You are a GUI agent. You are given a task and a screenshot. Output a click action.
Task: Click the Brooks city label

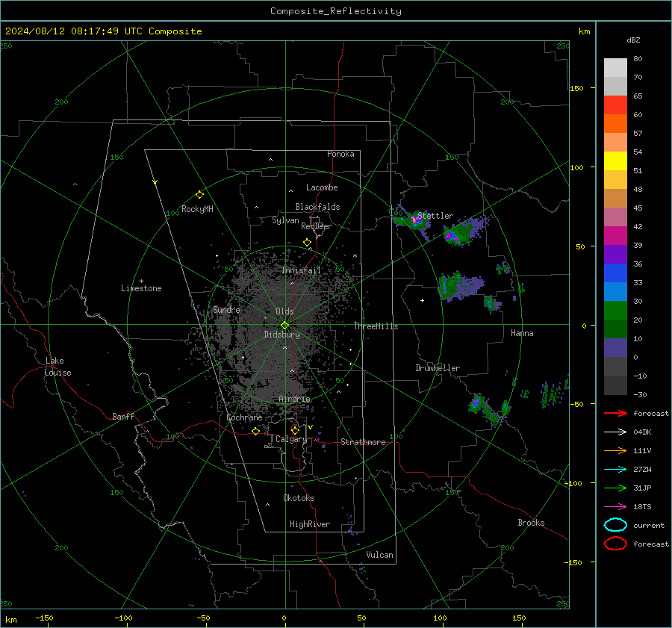click(x=531, y=523)
